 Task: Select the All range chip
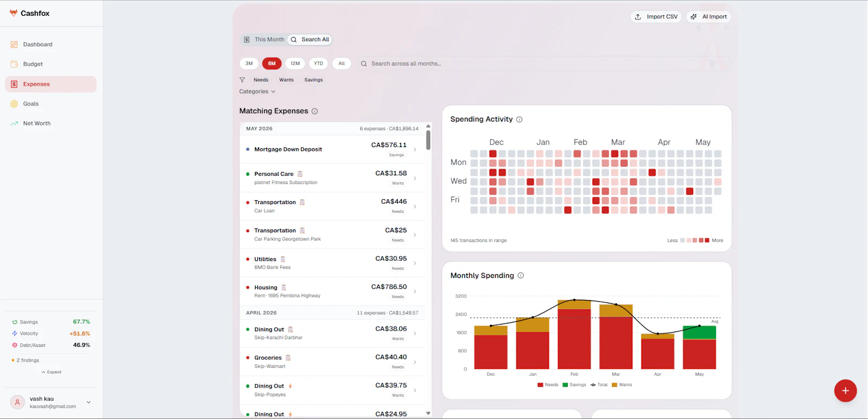pyautogui.click(x=342, y=64)
